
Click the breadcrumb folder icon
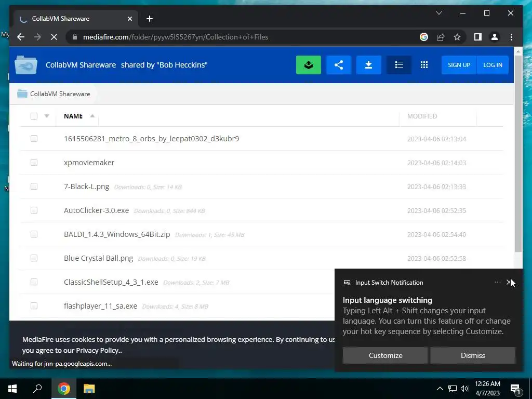click(22, 94)
